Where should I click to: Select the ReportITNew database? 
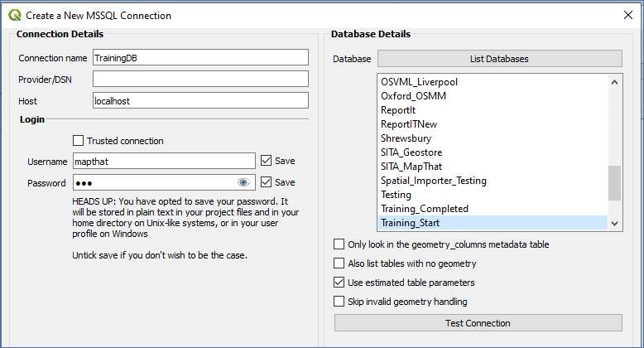click(492, 123)
